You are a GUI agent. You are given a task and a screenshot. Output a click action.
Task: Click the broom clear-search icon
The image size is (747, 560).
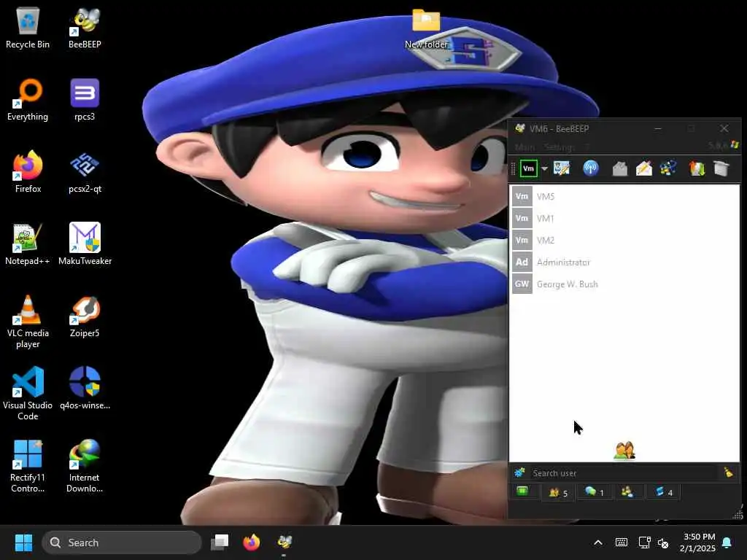point(729,472)
